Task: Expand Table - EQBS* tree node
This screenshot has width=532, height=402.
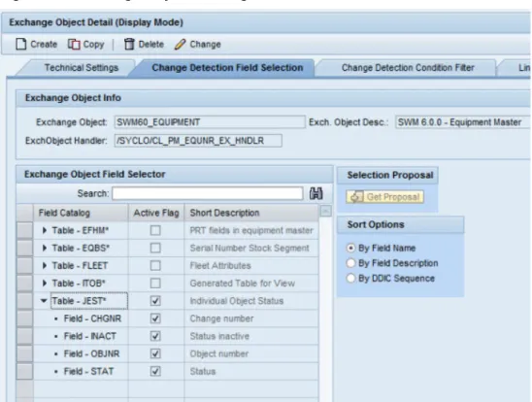Action: (x=44, y=249)
